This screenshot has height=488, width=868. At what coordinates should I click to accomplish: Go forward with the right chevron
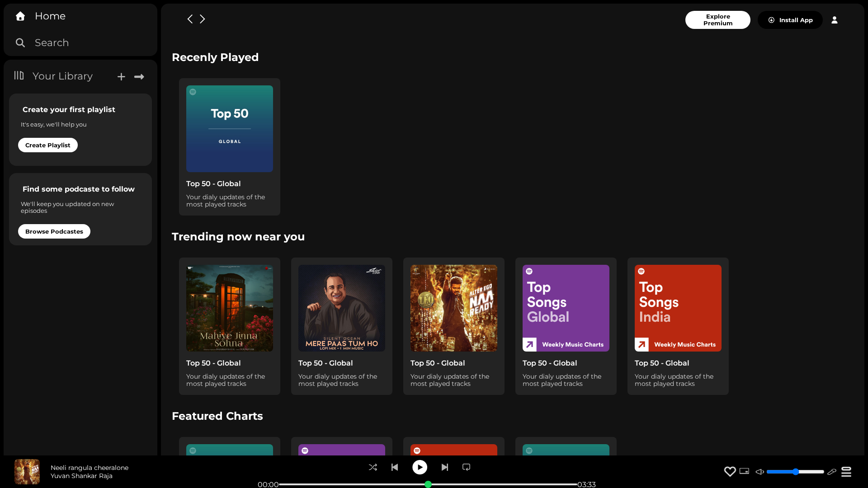[x=203, y=19]
